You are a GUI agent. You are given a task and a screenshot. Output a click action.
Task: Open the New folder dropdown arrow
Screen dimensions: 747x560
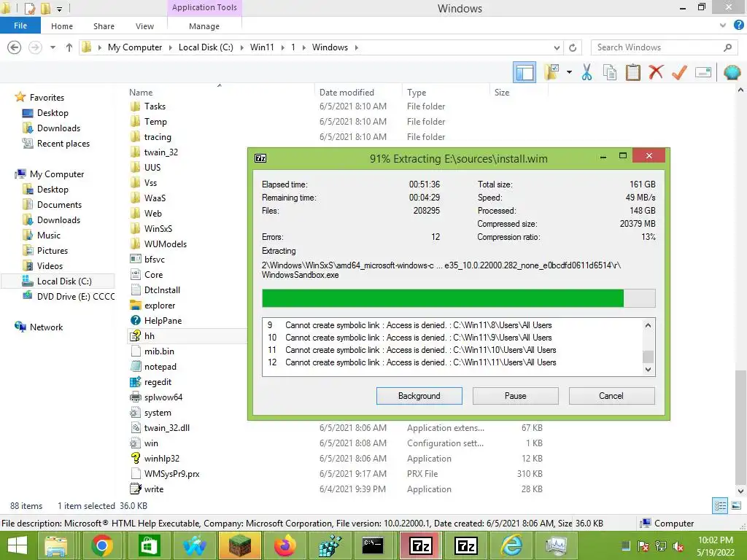(x=569, y=72)
